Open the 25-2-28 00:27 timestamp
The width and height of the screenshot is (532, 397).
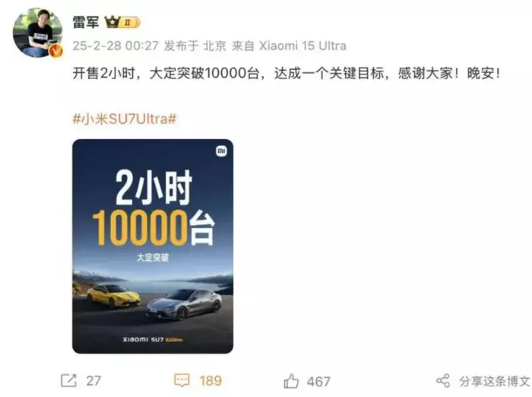pyautogui.click(x=116, y=46)
